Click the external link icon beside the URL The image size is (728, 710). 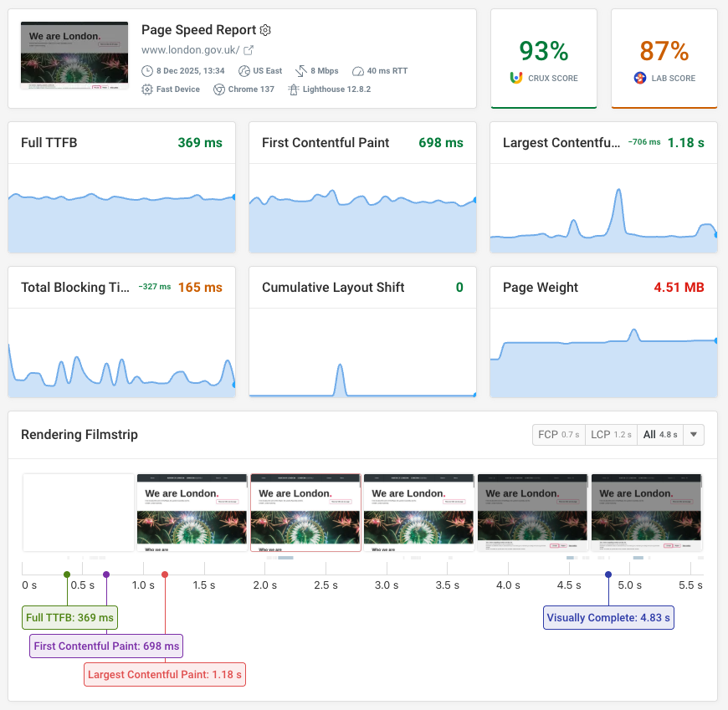[x=248, y=49]
